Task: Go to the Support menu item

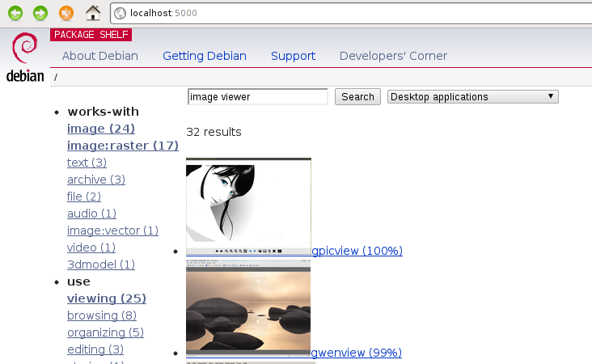Action: point(293,56)
